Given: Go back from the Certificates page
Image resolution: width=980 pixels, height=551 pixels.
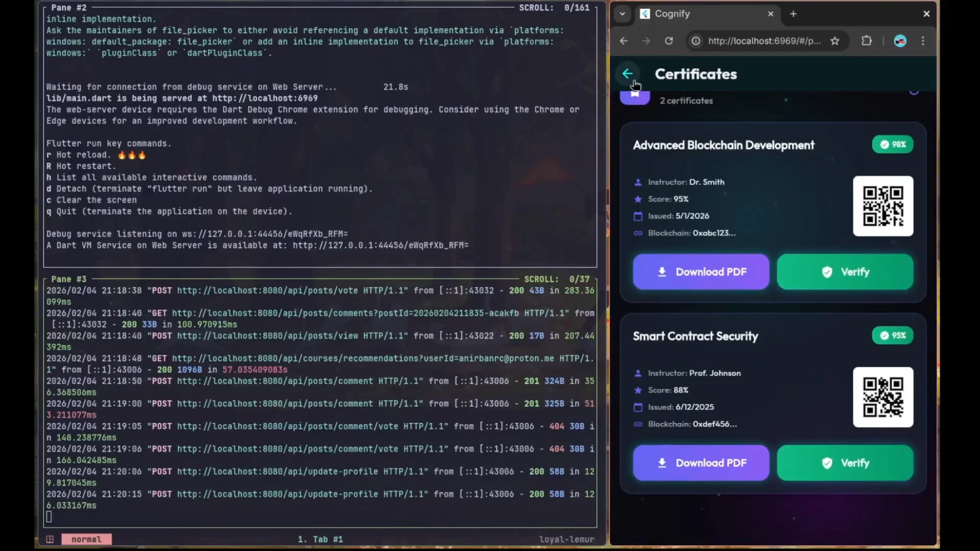Looking at the screenshot, I should coord(627,74).
